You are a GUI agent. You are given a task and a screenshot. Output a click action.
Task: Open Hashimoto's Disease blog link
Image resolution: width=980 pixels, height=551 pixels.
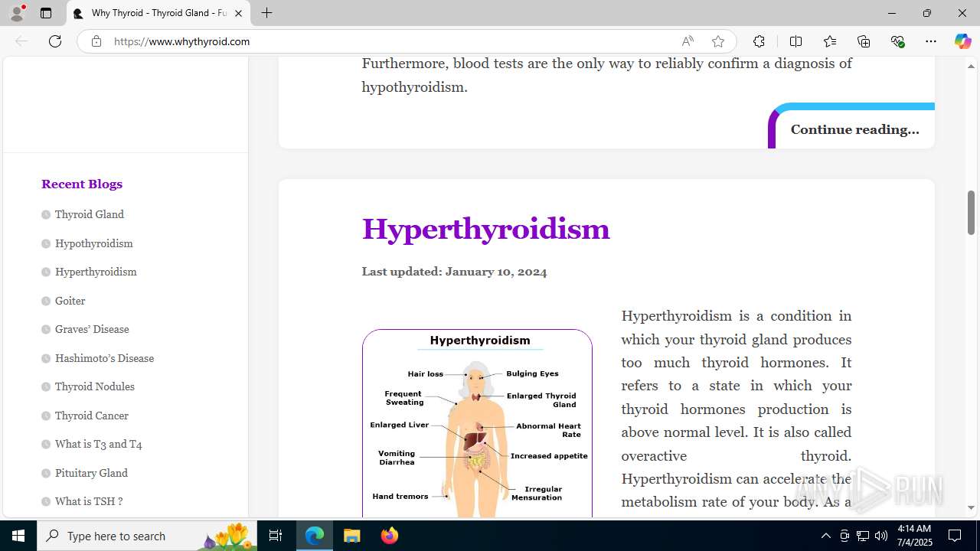104,358
